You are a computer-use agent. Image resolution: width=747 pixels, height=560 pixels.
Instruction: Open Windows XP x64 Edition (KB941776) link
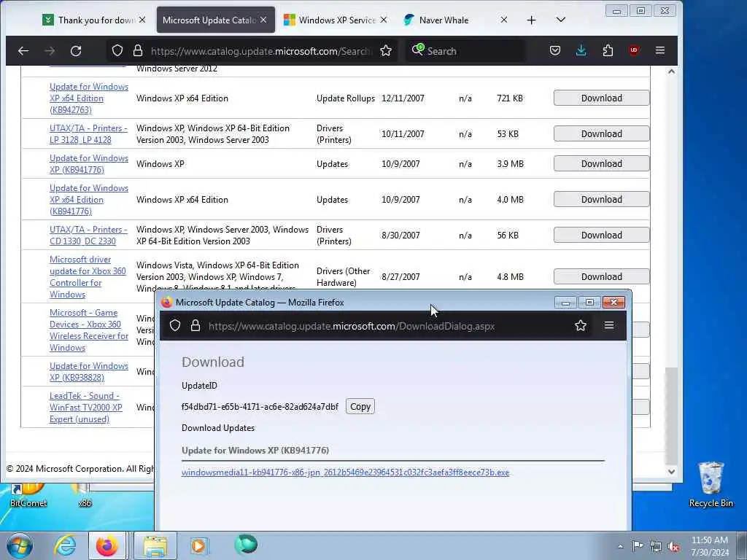tap(88, 200)
